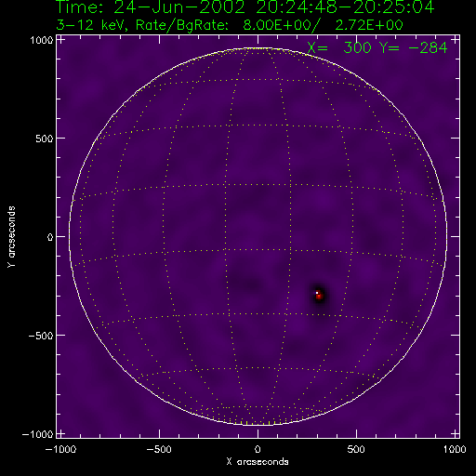Click the -500 label on Y axis
The width and height of the screenshot is (476, 476).
(41, 336)
